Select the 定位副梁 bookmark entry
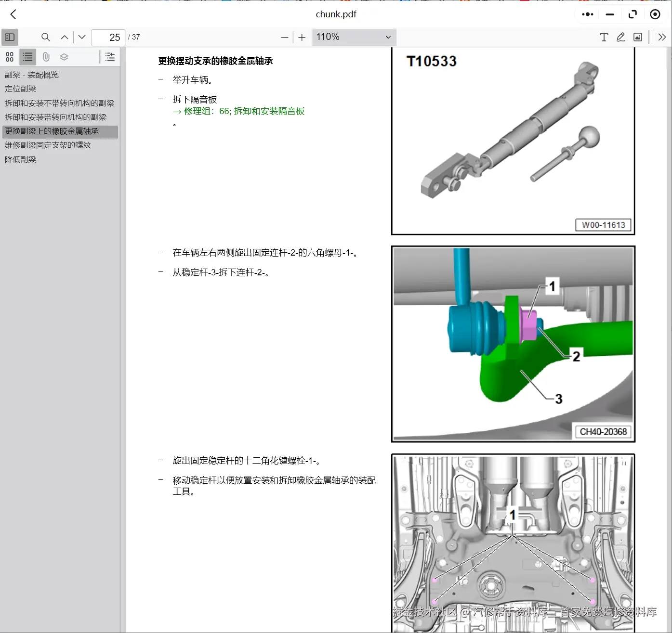Viewport: 672px width, 633px height. [21, 89]
